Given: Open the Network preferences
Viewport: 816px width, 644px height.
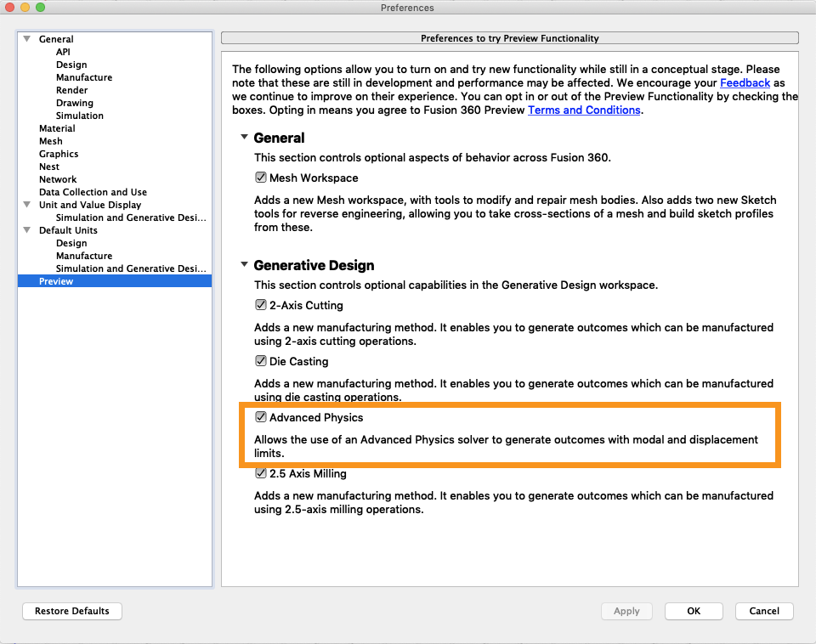Looking at the screenshot, I should pos(58,179).
